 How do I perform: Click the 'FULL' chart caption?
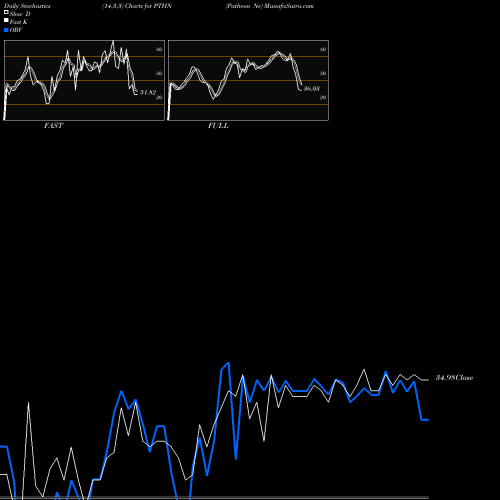click(218, 125)
